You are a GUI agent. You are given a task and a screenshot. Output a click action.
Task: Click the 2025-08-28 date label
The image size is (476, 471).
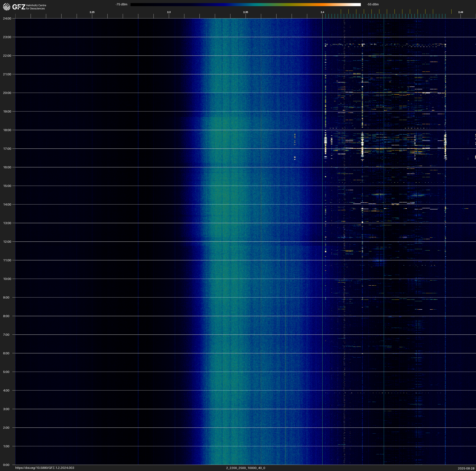(x=466, y=468)
